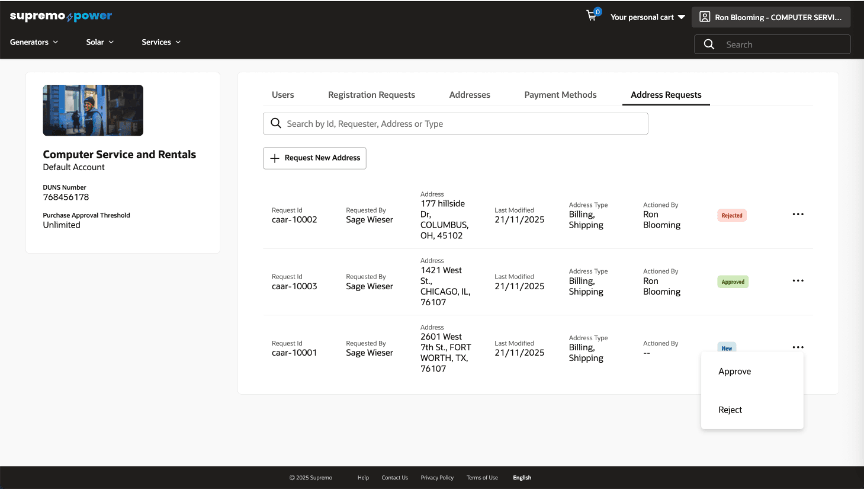This screenshot has width=864, height=490.
Task: Click the account photo thumbnail
Action: (x=93, y=110)
